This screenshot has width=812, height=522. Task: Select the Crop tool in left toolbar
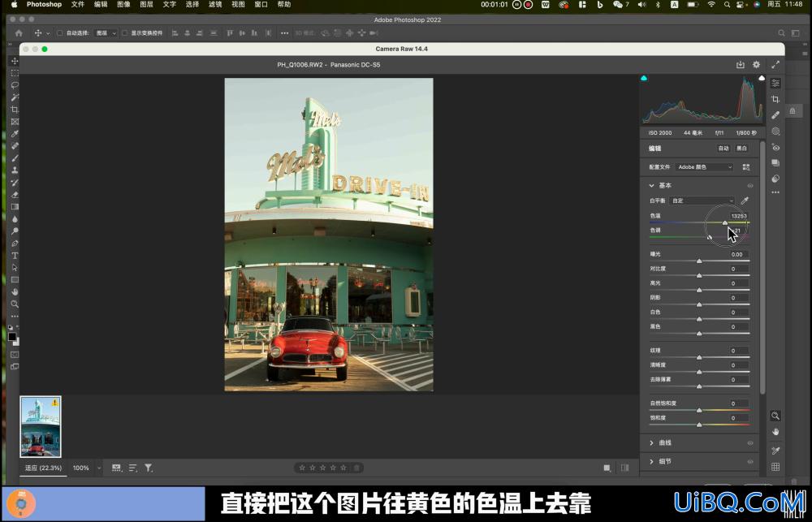(x=15, y=110)
